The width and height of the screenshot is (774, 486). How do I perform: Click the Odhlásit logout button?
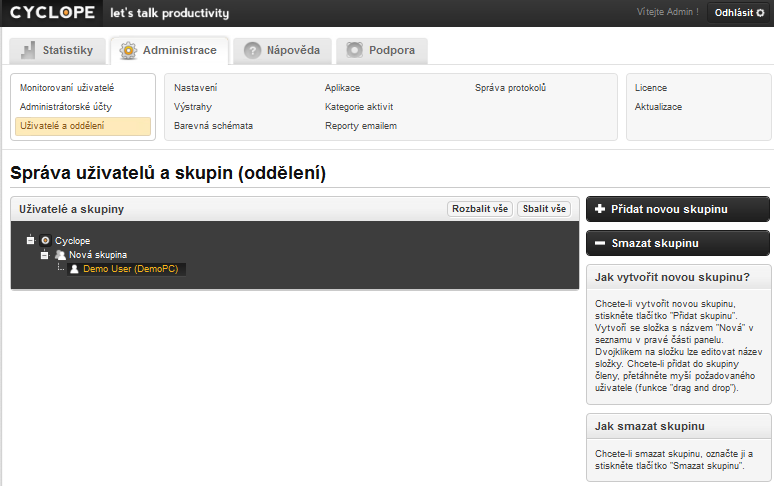point(739,13)
